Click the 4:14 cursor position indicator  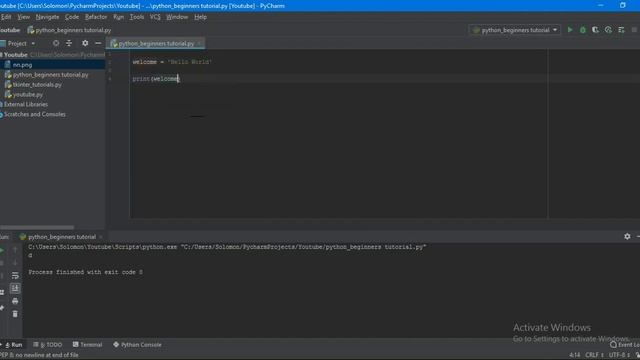[x=574, y=355]
